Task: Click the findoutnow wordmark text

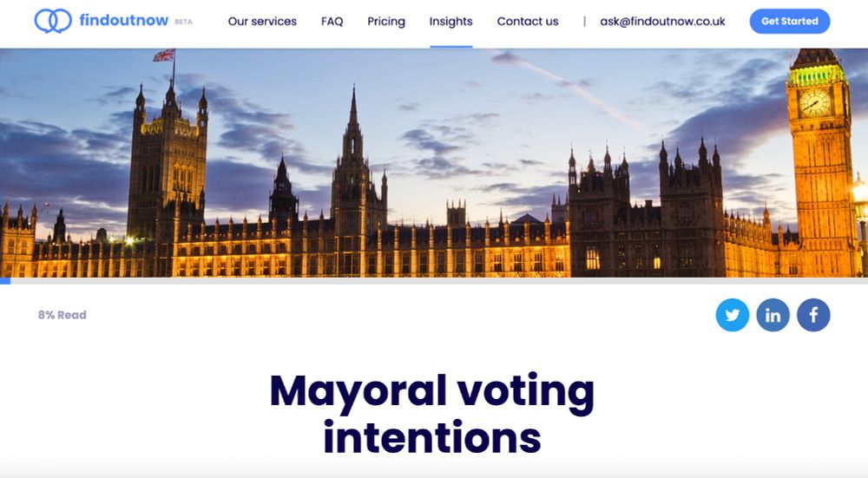Action: pos(124,21)
